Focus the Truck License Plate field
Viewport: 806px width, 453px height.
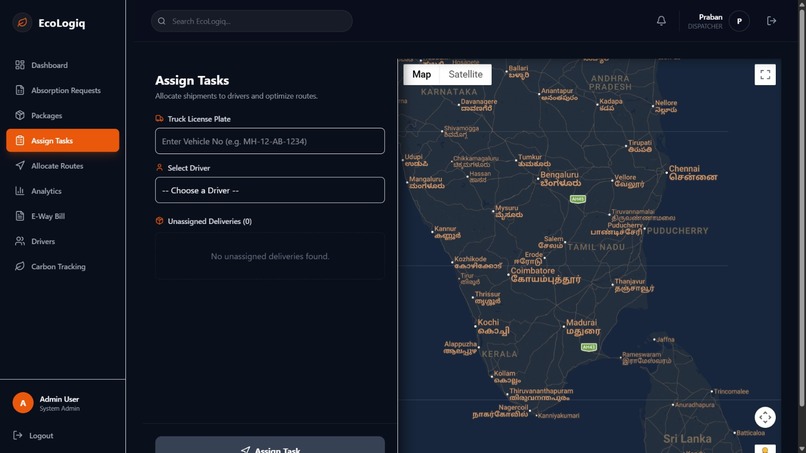270,141
